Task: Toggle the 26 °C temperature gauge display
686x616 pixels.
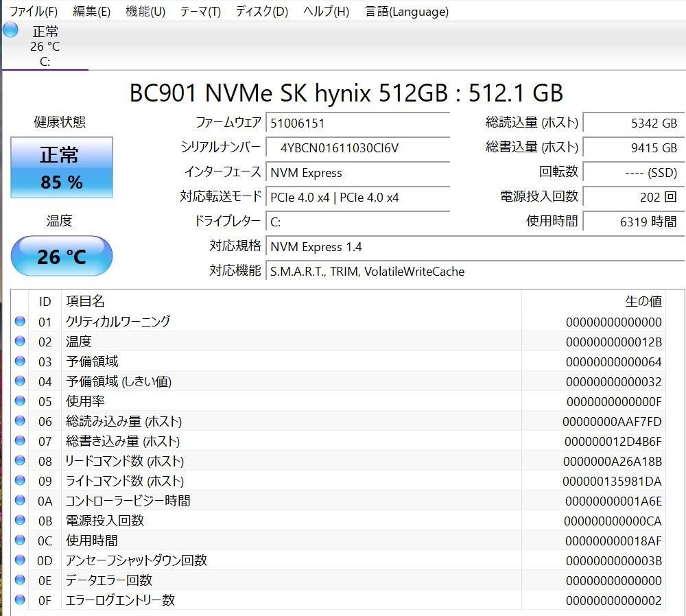Action: (x=61, y=256)
